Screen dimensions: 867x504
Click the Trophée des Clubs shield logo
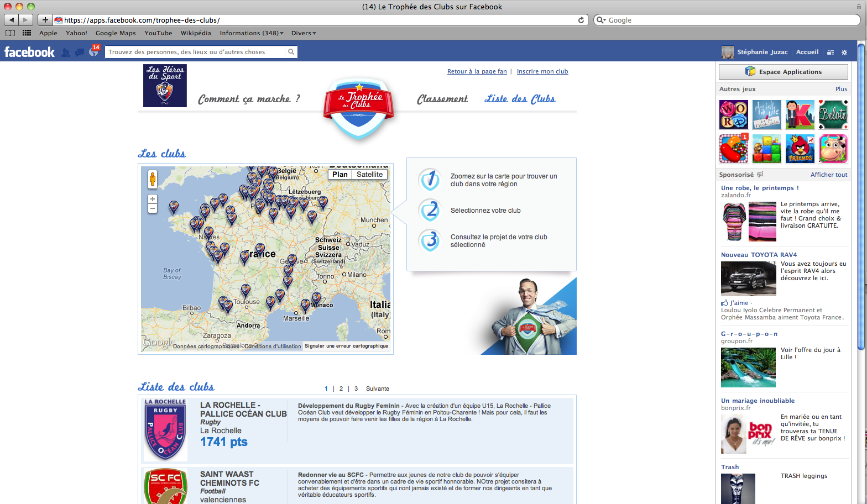[359, 108]
